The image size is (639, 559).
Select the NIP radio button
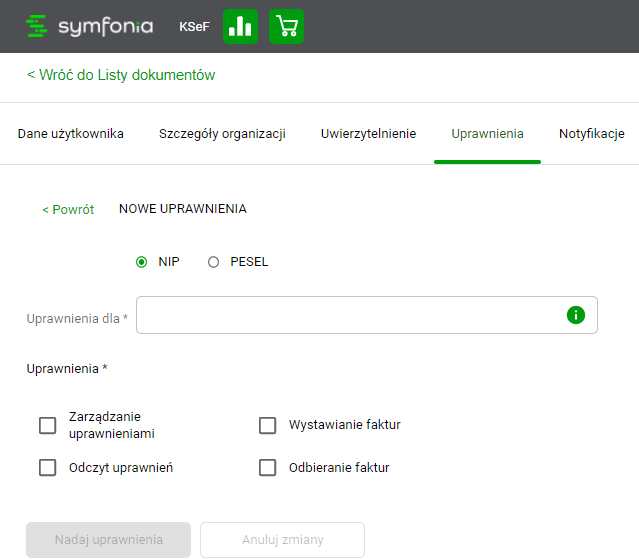click(141, 262)
